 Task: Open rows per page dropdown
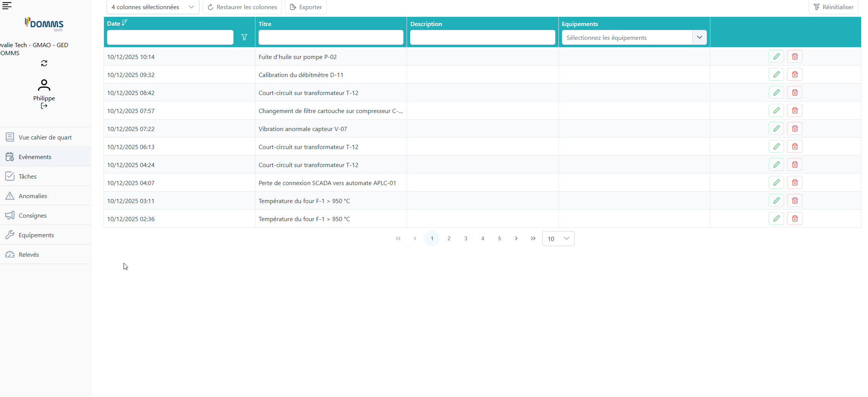[x=558, y=239]
